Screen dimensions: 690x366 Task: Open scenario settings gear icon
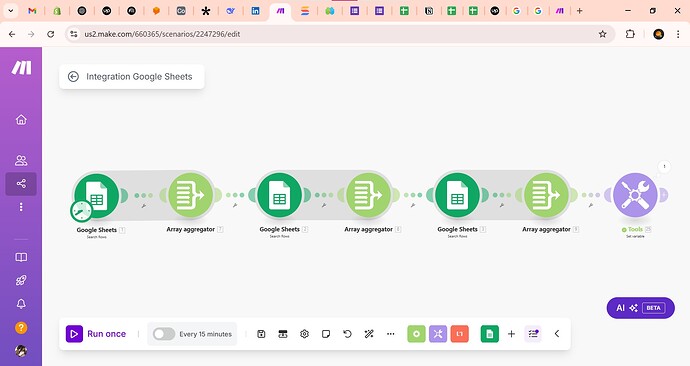304,334
